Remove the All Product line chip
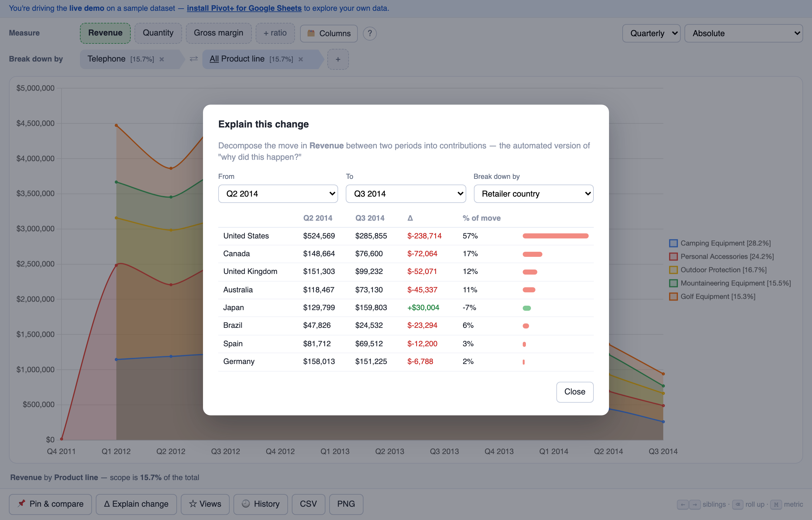812x520 pixels. pyautogui.click(x=301, y=59)
